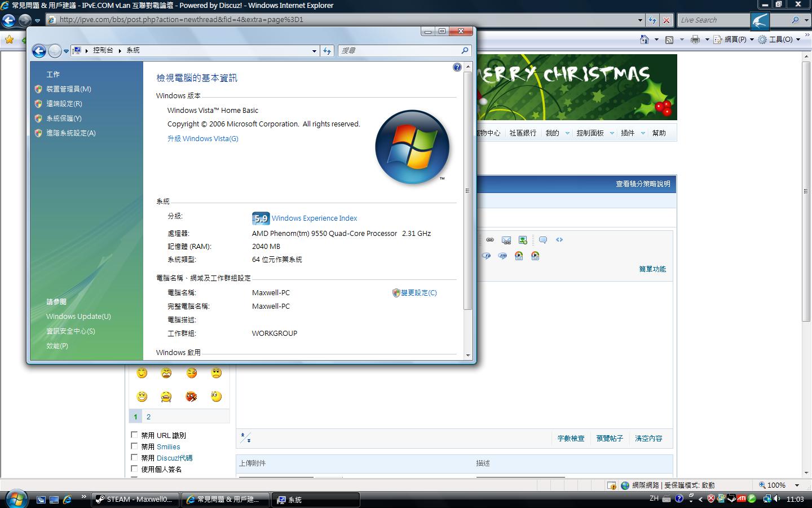
Task: Insert a code block in the editor
Action: point(559,240)
